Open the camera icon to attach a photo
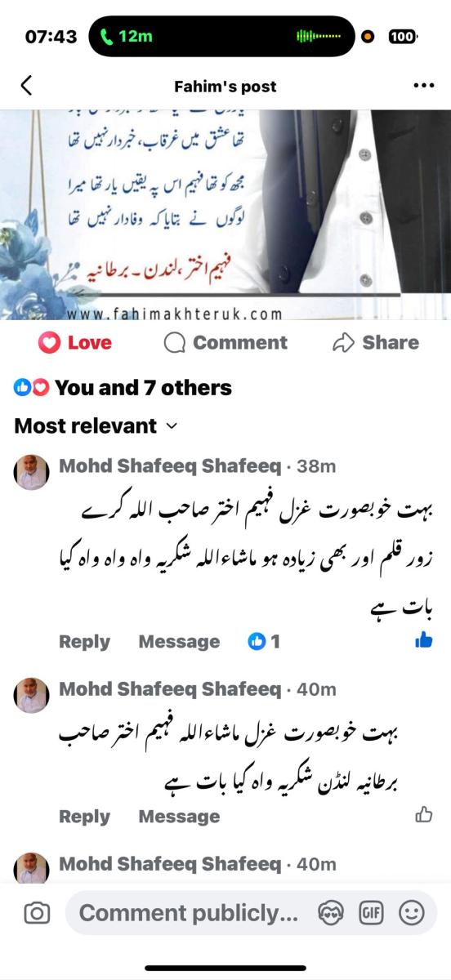This screenshot has height=980, width=451. (x=36, y=913)
